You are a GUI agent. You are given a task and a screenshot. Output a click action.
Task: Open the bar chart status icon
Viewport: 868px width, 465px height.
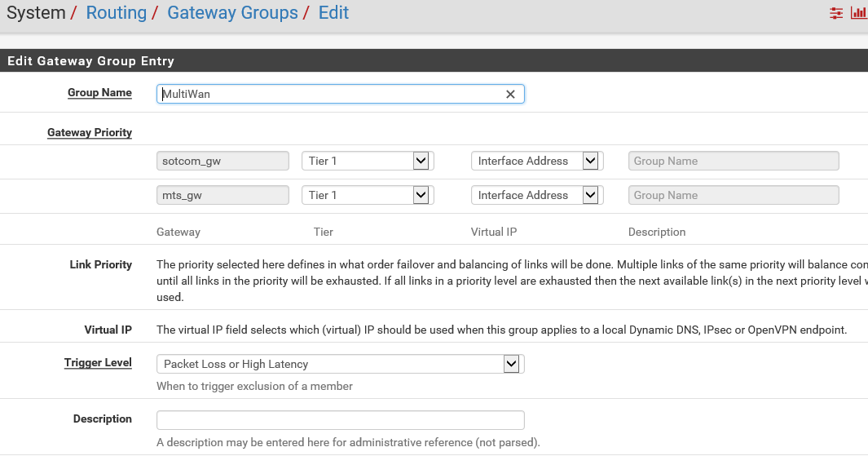859,13
